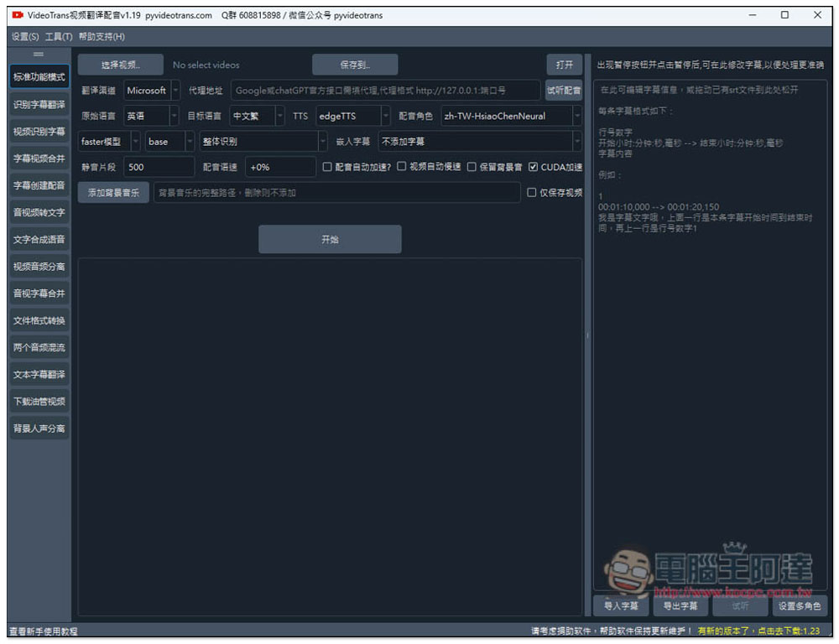Open 下载油管视频 tool from sidebar
The width and height of the screenshot is (839, 644).
(39, 401)
